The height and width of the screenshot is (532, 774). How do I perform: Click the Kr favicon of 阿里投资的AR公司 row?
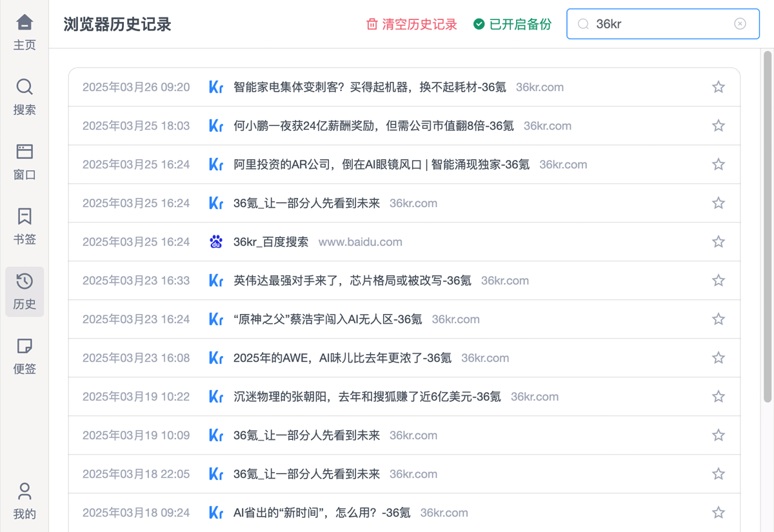click(216, 164)
